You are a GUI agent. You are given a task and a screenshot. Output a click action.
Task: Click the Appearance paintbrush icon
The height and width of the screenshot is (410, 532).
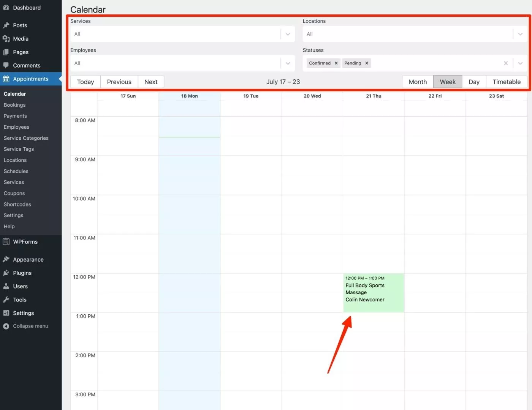pos(6,260)
